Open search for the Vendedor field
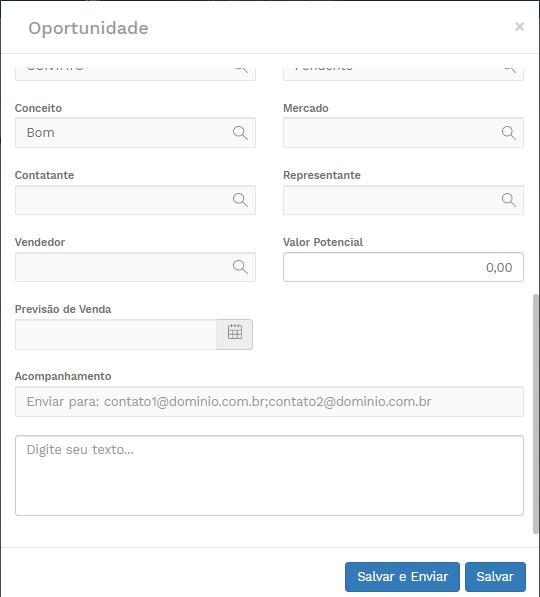The width and height of the screenshot is (540, 597). pyautogui.click(x=240, y=267)
